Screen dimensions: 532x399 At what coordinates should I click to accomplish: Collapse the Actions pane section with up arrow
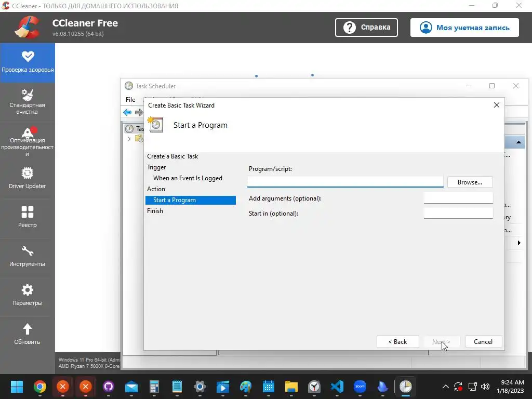[518, 142]
